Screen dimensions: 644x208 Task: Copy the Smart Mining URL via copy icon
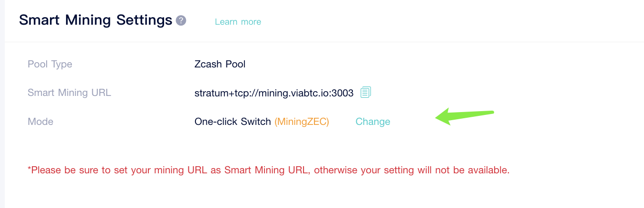365,92
